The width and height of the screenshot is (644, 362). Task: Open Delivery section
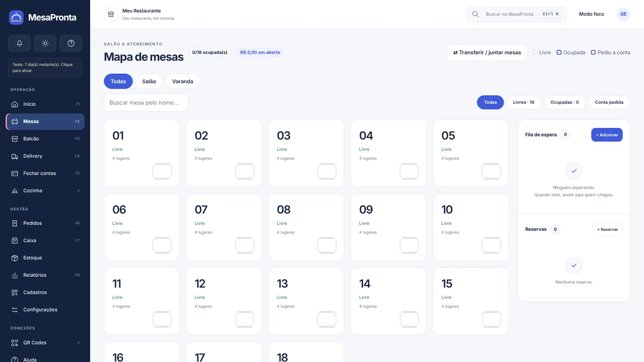[45, 156]
